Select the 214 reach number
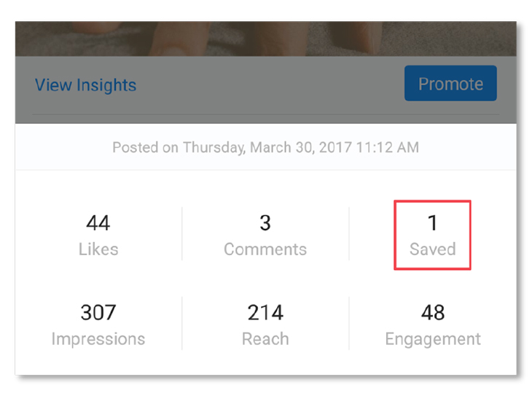 [x=265, y=313]
